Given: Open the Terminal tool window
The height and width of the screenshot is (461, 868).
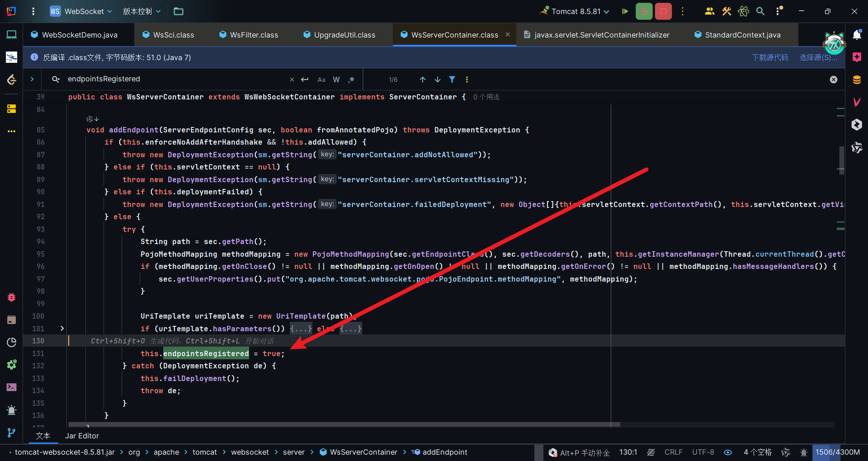Looking at the screenshot, I should (x=12, y=387).
